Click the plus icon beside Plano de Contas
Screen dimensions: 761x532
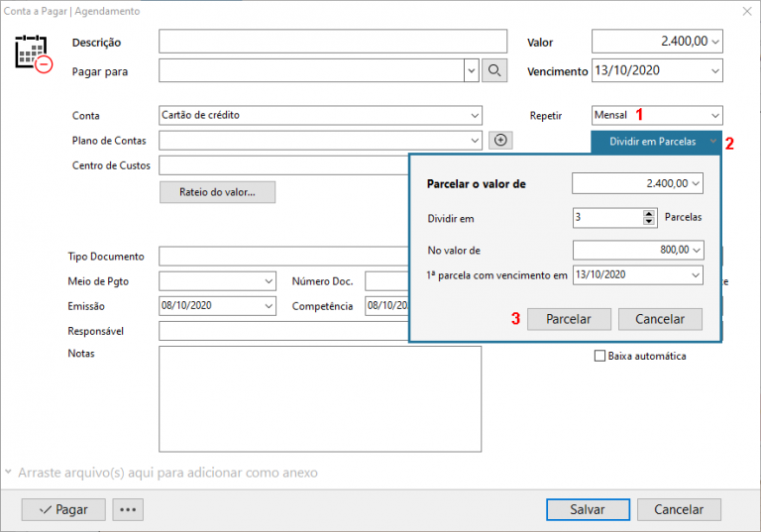pyautogui.click(x=500, y=141)
